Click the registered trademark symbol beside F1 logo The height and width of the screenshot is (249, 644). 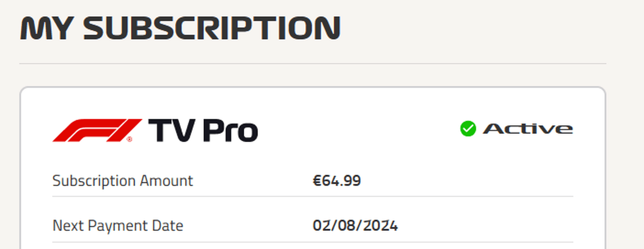coord(129,139)
